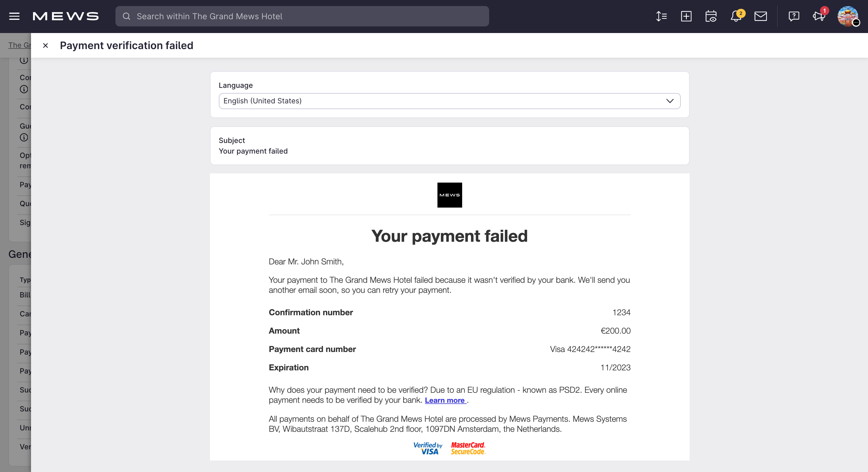Open the announcements megaphone icon
This screenshot has height=472, width=868.
[x=819, y=16]
